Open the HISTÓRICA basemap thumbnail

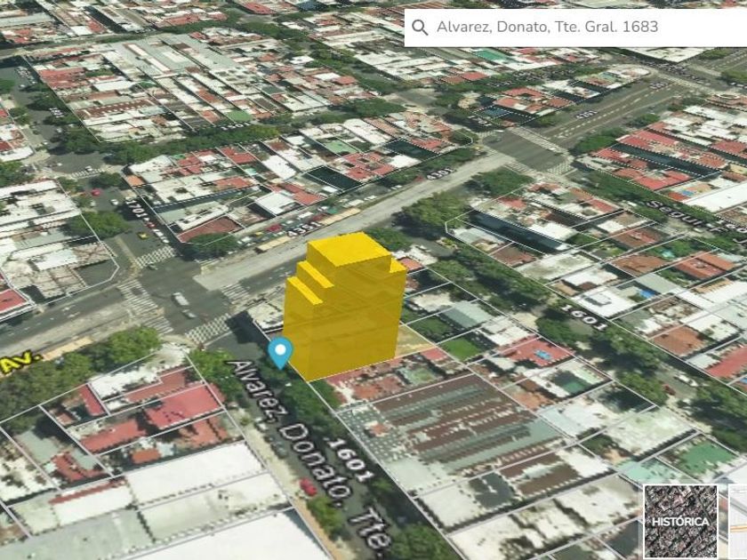pos(680,521)
